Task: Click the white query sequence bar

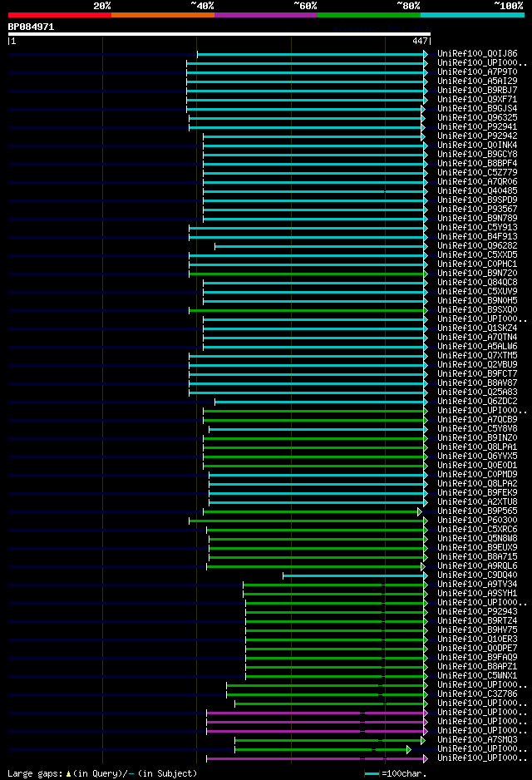Action: pyautogui.click(x=219, y=34)
